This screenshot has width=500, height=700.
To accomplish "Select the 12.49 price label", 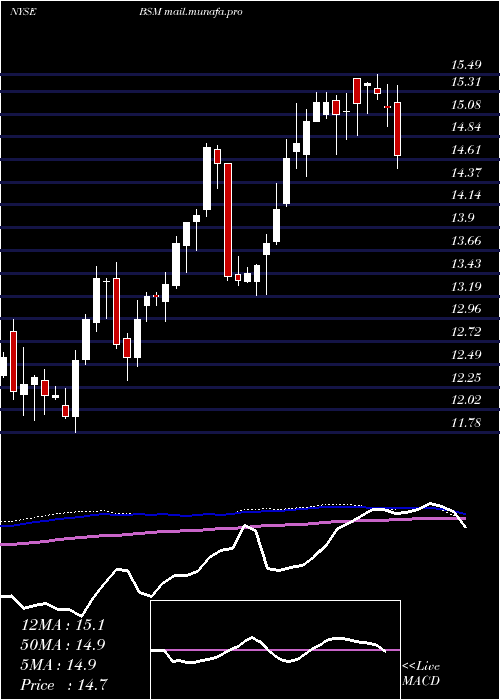I will click(x=466, y=355).
